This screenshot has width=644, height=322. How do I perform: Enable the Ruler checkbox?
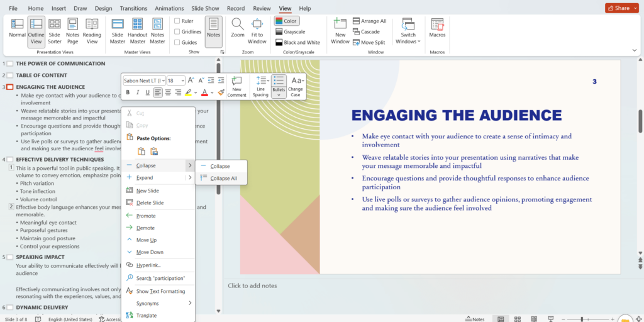coord(177,21)
